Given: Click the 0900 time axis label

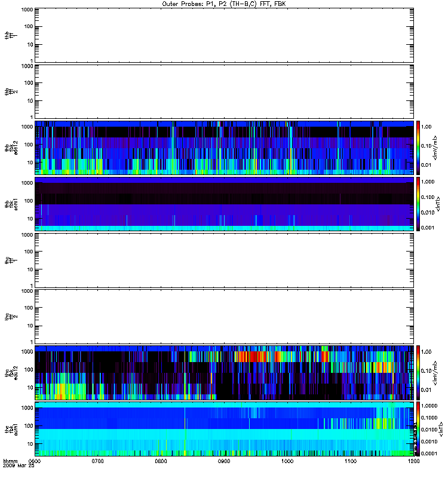Looking at the screenshot, I should pos(224,461).
